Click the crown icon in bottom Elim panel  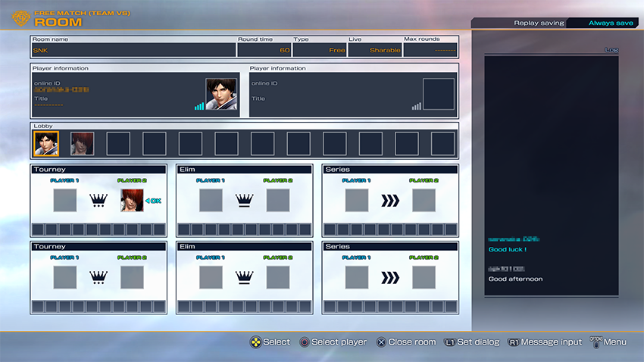pos(245,277)
